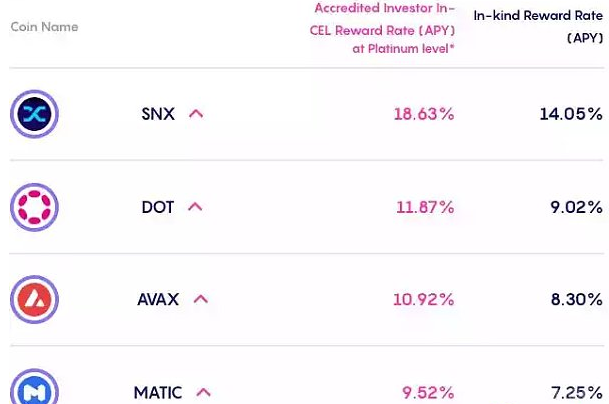This screenshot has height=404, width=609.
Task: Click the AVAX Avalanche coin icon
Action: pos(34,300)
